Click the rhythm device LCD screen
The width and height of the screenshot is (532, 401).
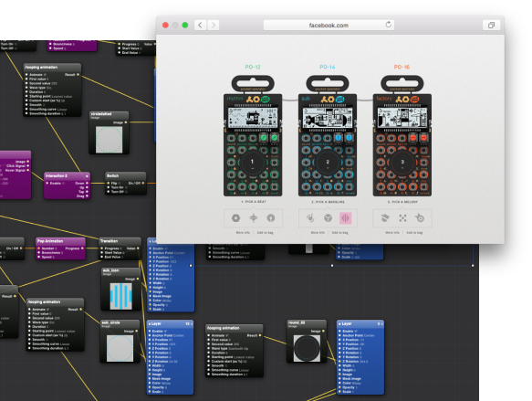(x=253, y=118)
